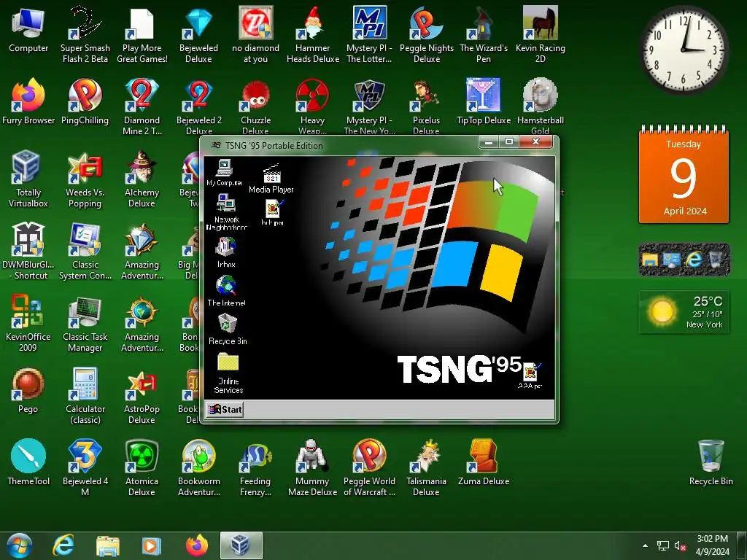747x560 pixels.
Task: Open the network tray icon
Action: click(x=662, y=545)
